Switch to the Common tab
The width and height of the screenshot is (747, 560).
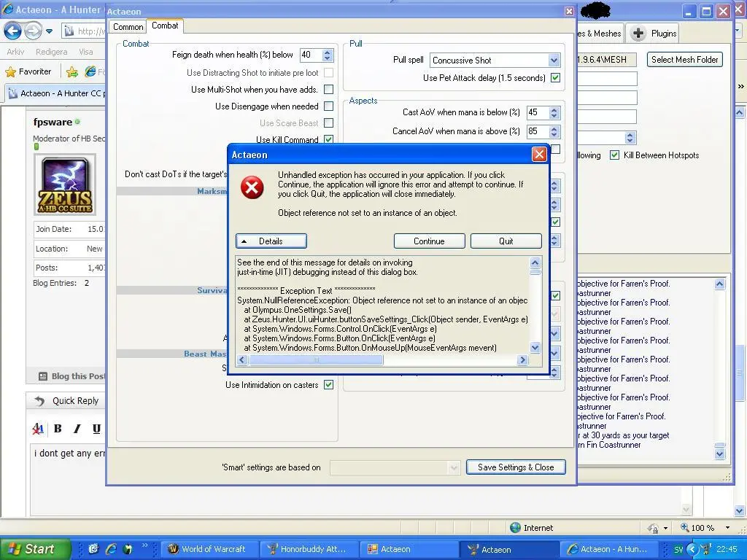[128, 26]
